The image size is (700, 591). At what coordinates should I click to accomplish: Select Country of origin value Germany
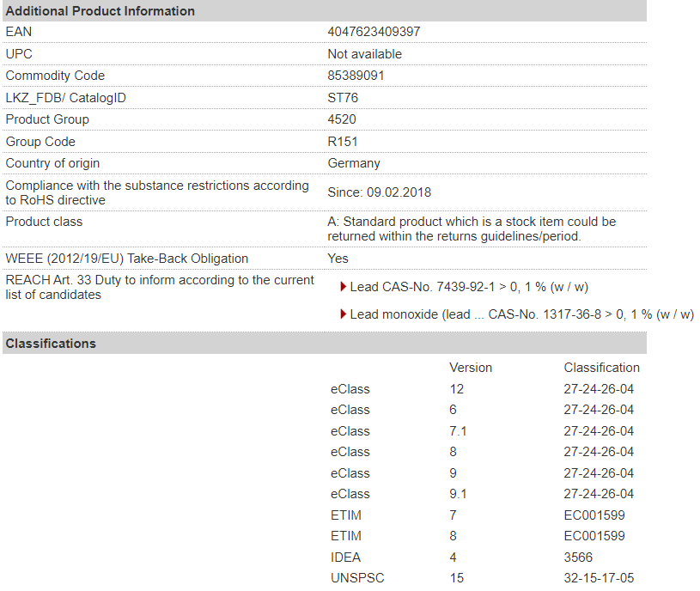pos(354,163)
